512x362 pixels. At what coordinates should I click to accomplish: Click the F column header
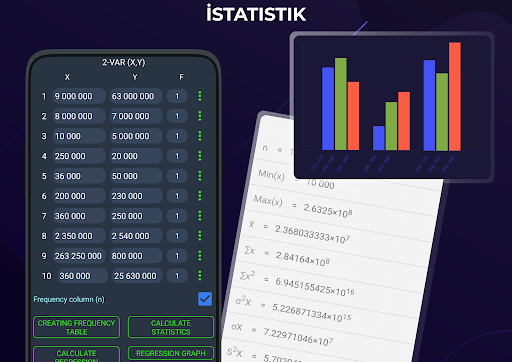click(181, 77)
